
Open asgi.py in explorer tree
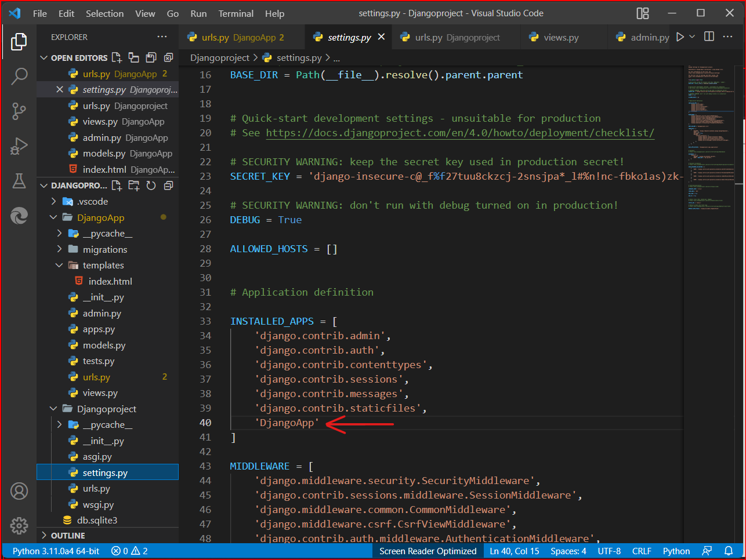pos(97,456)
